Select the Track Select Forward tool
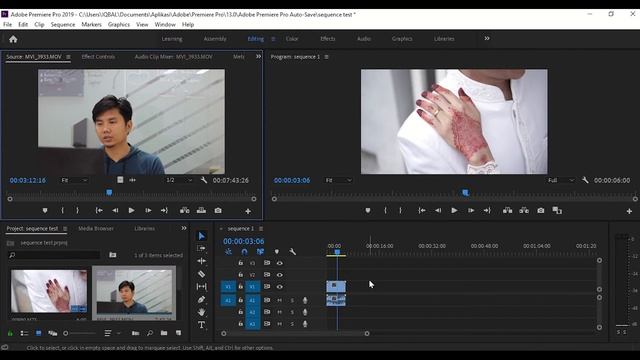Screen dimensions: 640x360 click(201, 248)
